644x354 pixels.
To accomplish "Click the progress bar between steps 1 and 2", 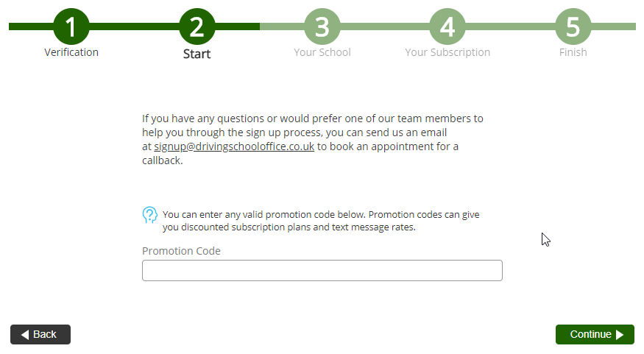I will click(x=134, y=26).
